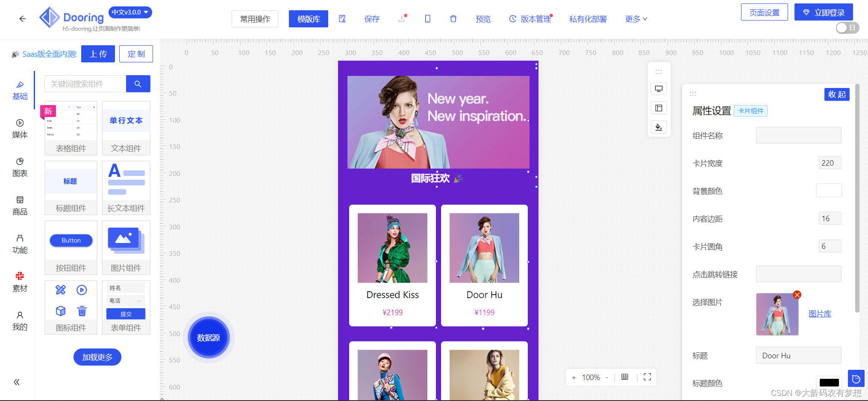The image size is (868, 401).
Task: Click the search magnifier icon
Action: click(x=138, y=84)
